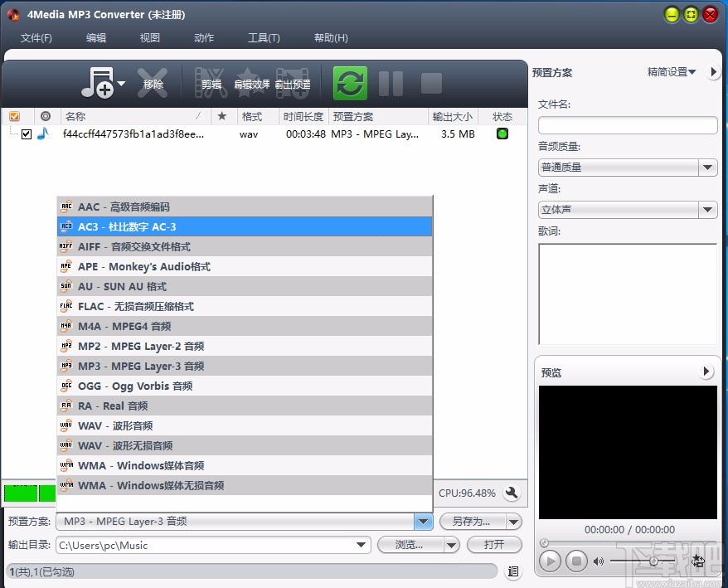Screen dimensions: 728x588
Task: Click the wrench settings icon beside CPU
Action: 512,493
